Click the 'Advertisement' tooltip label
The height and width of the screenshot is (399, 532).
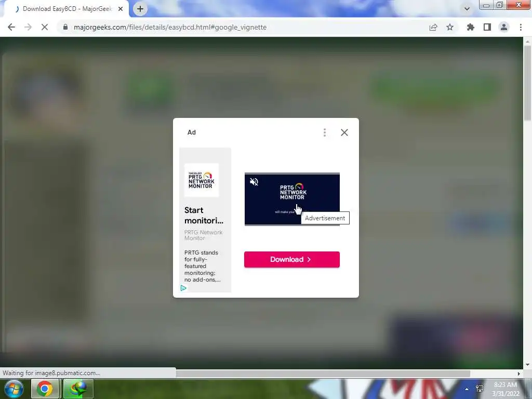pyautogui.click(x=325, y=218)
